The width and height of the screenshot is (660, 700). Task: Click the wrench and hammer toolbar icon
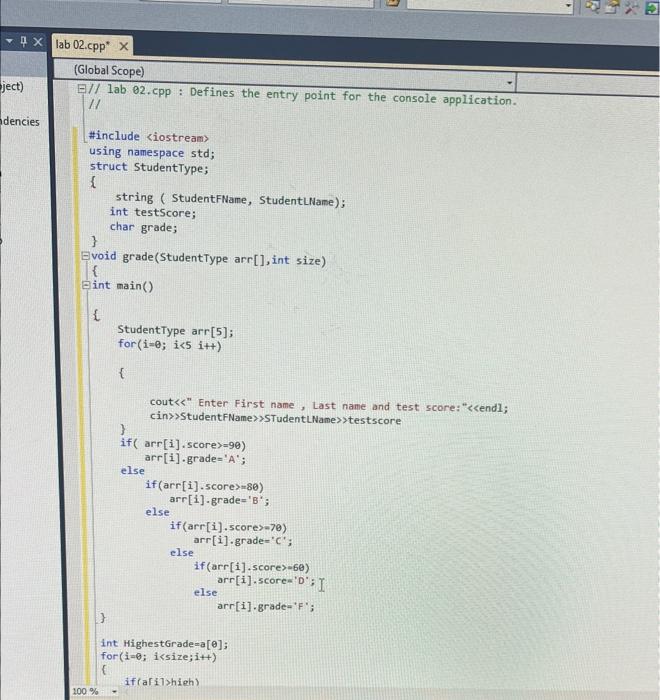tap(631, 7)
